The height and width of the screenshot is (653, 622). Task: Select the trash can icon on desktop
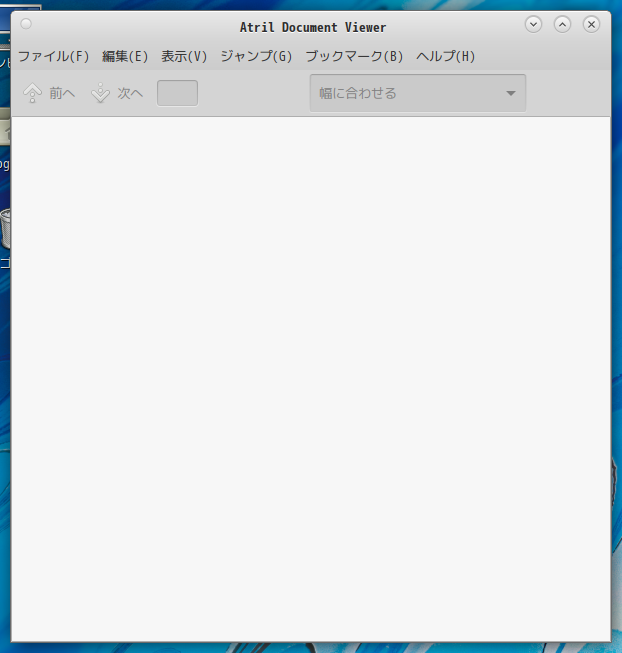pos(5,228)
